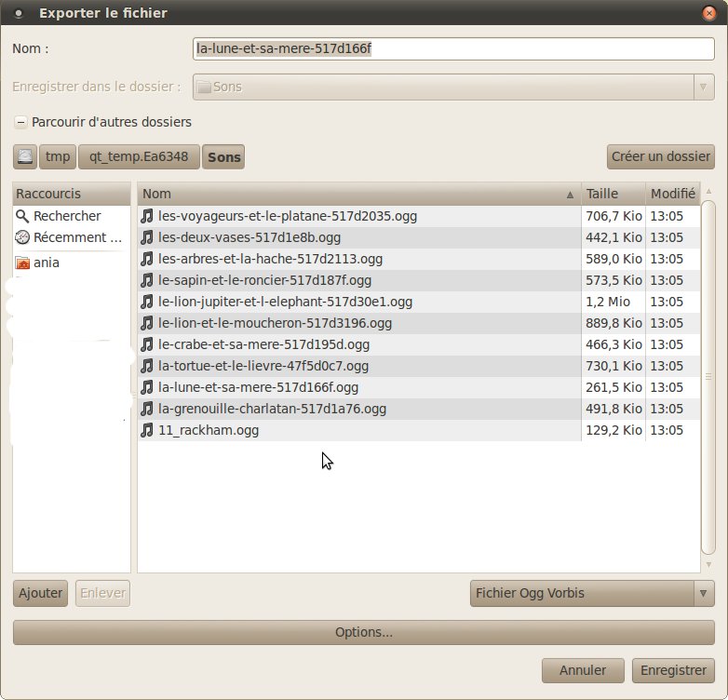728x700 pixels.
Task: Click music icon of les-deux-vases file
Action: pyautogui.click(x=147, y=237)
